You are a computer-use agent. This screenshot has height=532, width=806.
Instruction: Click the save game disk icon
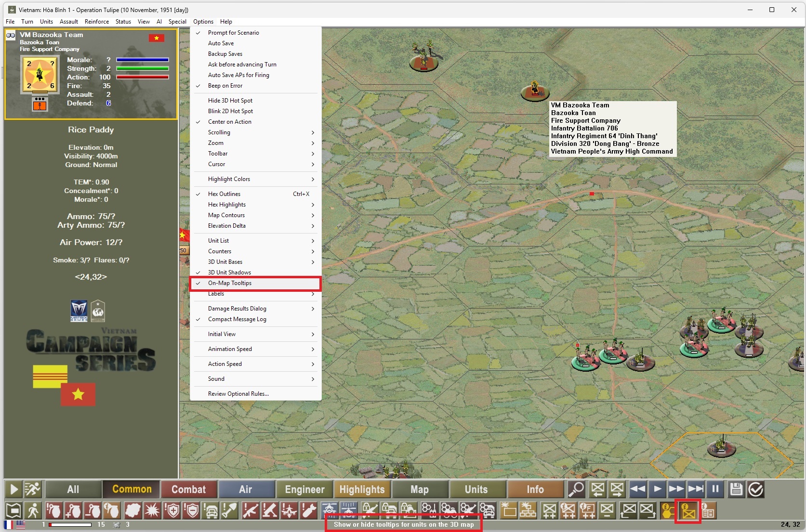(736, 489)
